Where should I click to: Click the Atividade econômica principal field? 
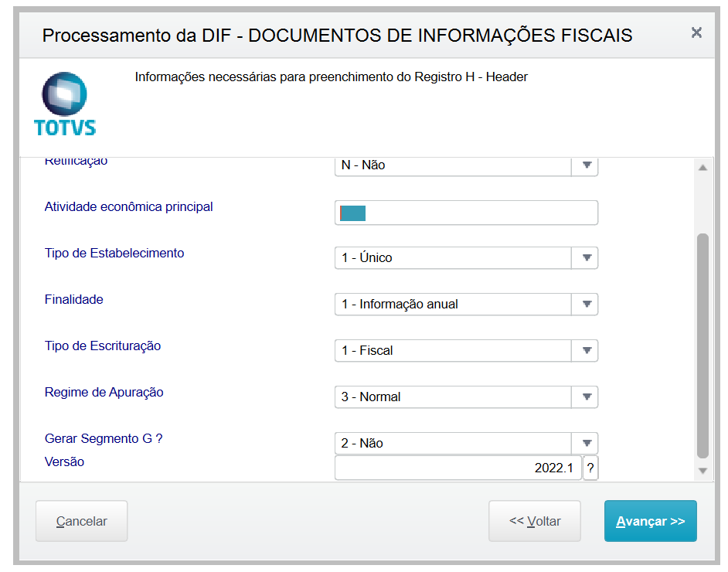[466, 213]
